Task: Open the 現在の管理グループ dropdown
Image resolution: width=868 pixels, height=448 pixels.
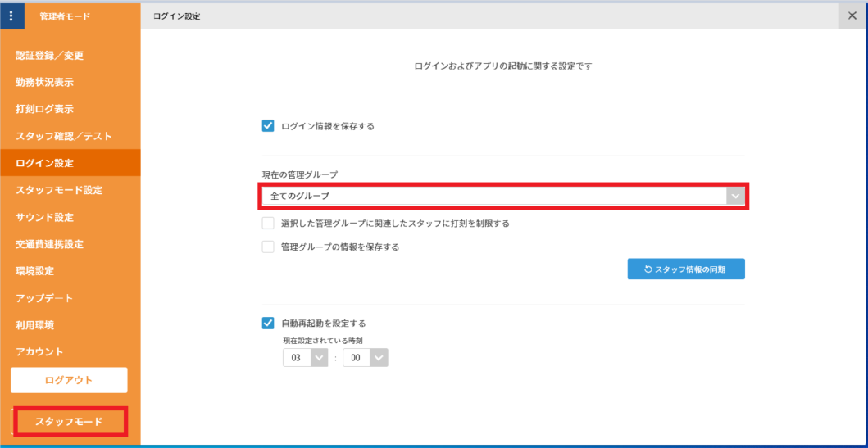Action: 502,197
